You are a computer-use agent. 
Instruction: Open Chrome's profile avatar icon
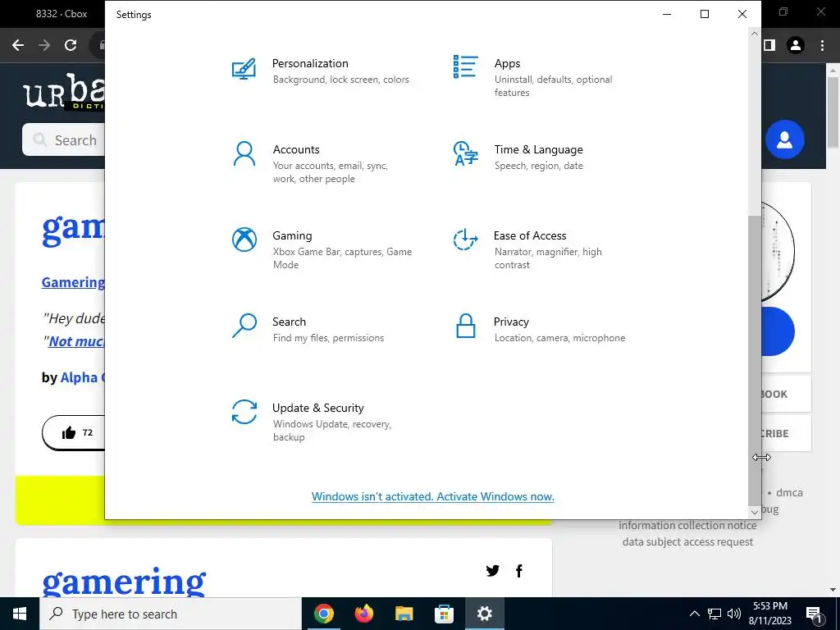[796, 45]
